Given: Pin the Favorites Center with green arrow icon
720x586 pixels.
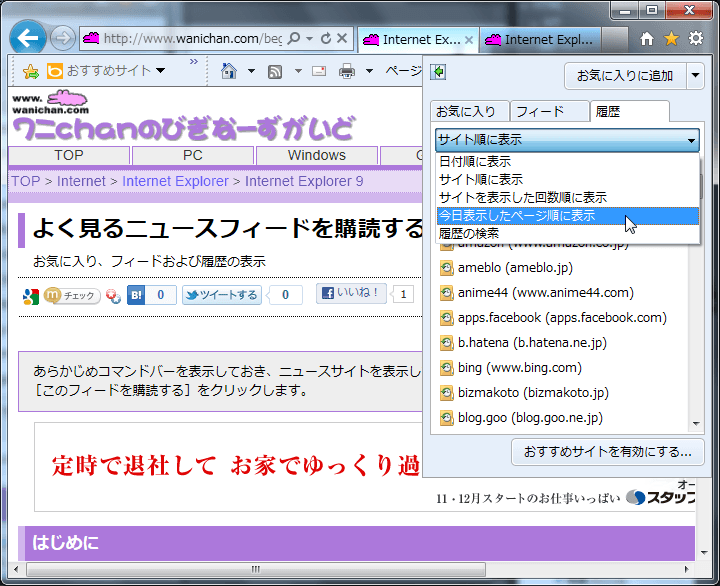Looking at the screenshot, I should coord(439,72).
